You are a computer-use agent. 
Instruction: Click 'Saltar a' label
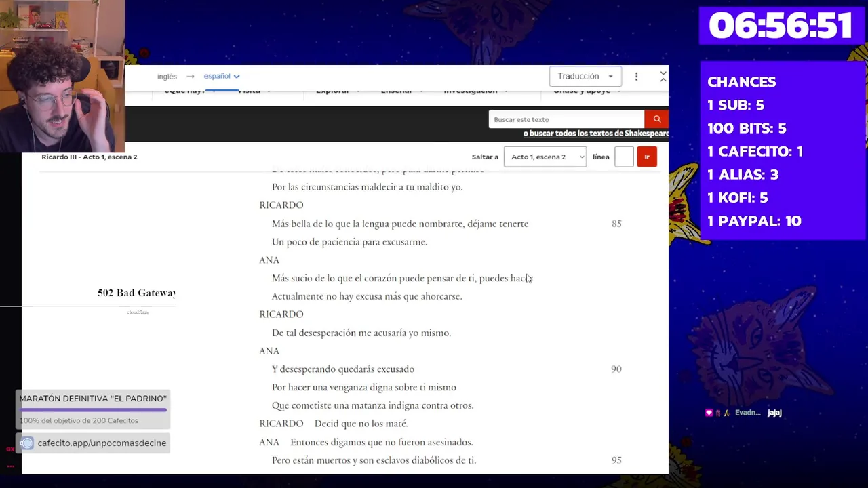(x=485, y=157)
